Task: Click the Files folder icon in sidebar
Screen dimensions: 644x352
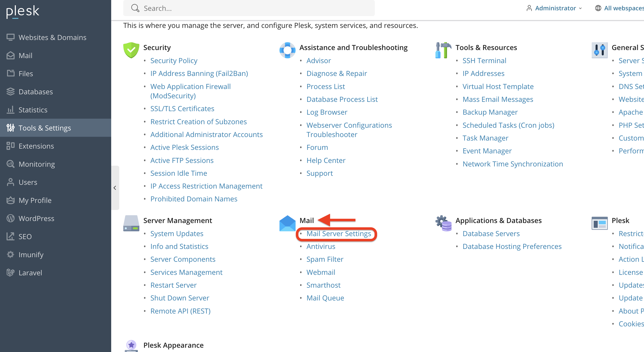Action: click(x=11, y=73)
